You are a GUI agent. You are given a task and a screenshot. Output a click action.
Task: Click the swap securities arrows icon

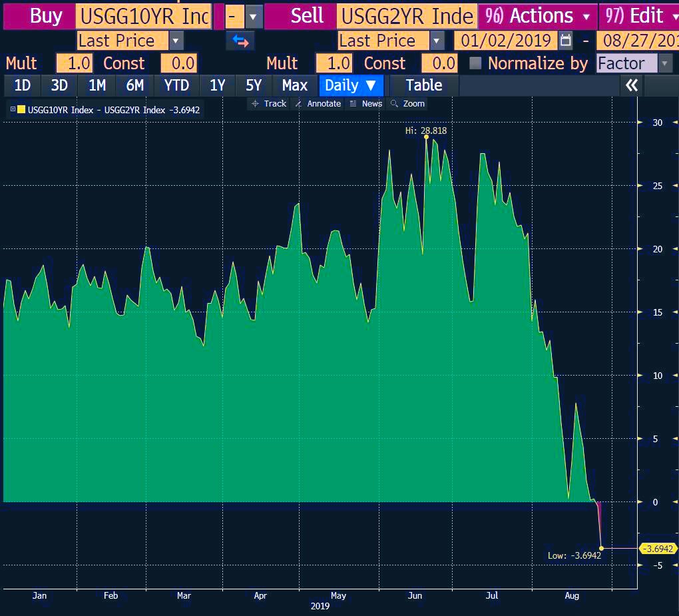pos(240,41)
